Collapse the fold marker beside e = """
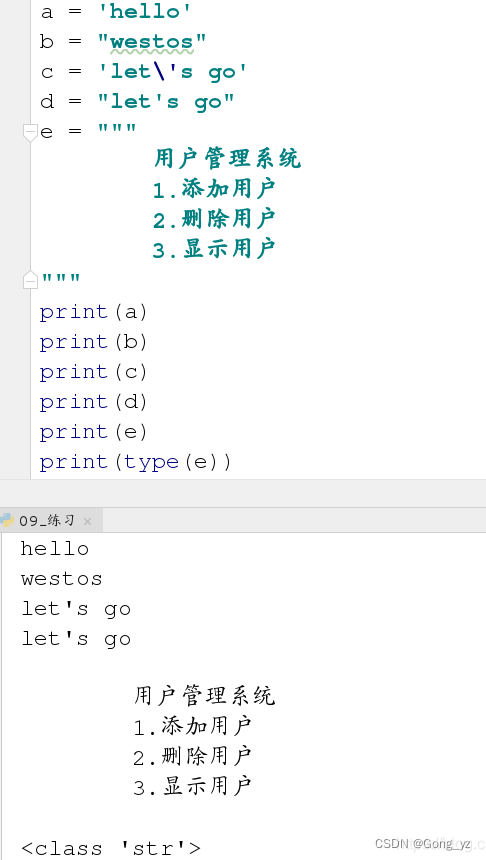Viewport: 486px width, 860px height. coord(30,132)
